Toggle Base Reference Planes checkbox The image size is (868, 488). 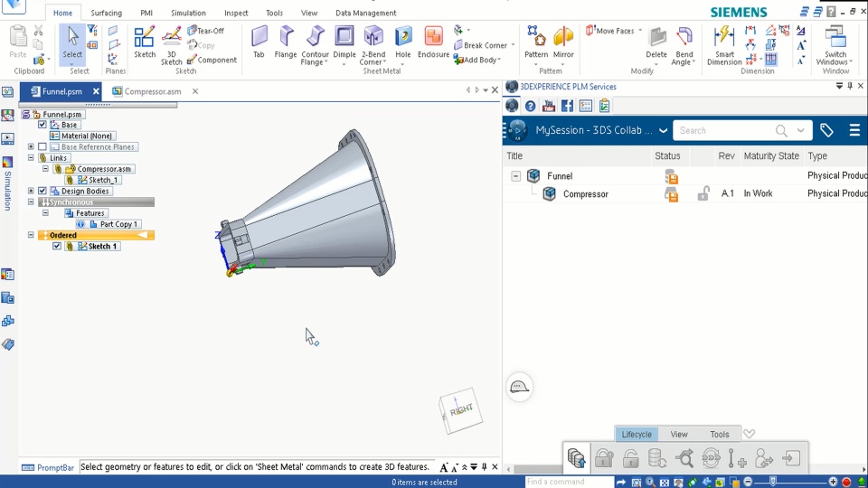click(42, 147)
